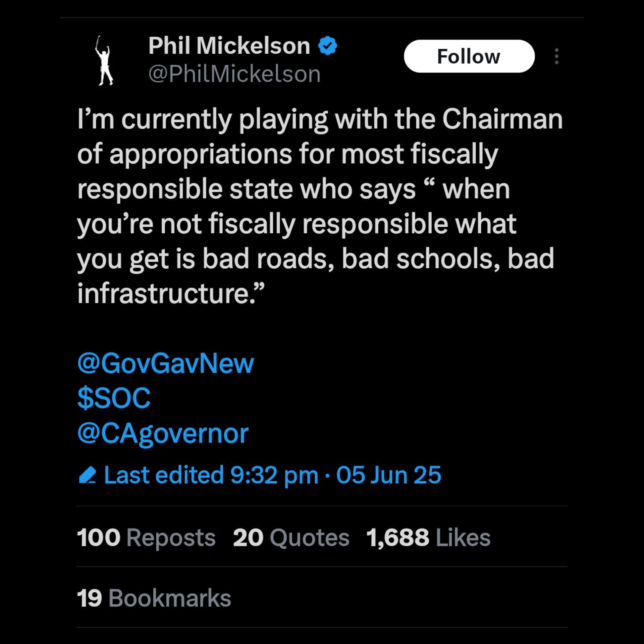
Task: Click the 19 Bookmarks count
Action: click(154, 598)
